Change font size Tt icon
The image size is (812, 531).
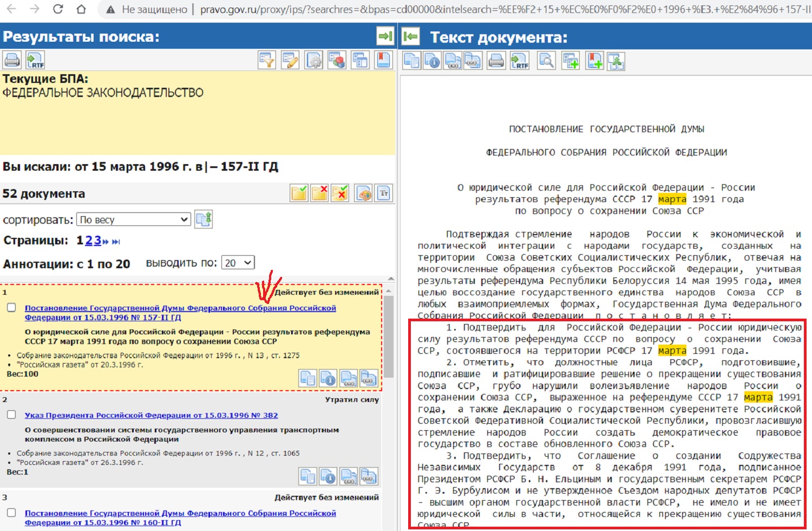[x=384, y=193]
